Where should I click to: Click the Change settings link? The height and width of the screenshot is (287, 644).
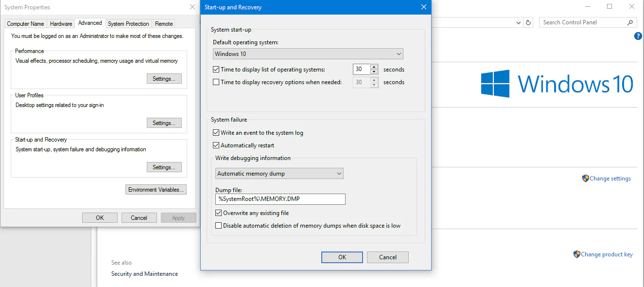tap(610, 179)
